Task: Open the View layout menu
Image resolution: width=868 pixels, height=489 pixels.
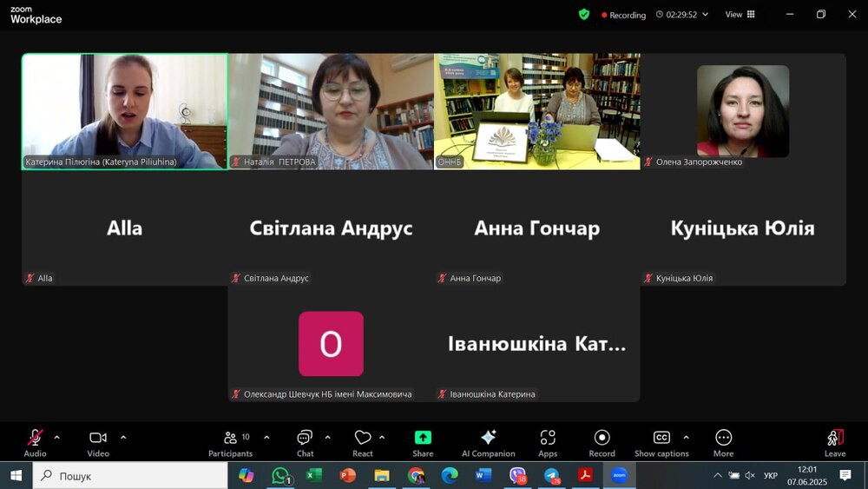Action: [740, 15]
